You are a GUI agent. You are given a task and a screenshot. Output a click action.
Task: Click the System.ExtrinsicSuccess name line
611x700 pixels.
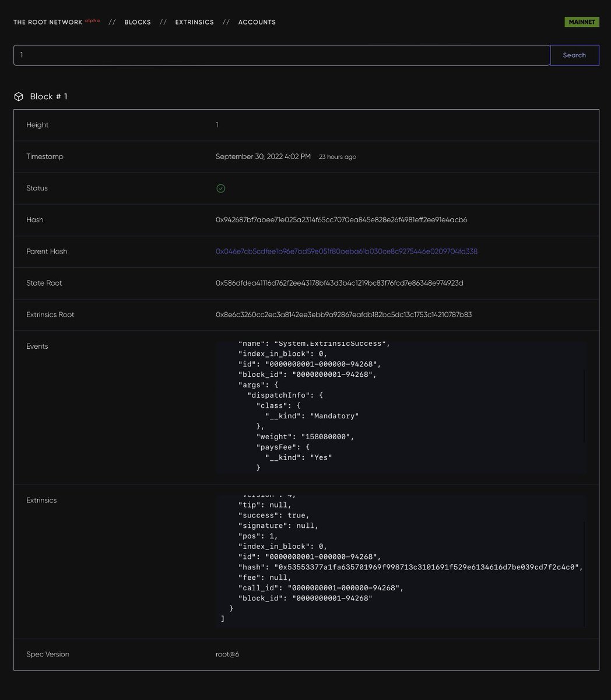[x=314, y=344]
